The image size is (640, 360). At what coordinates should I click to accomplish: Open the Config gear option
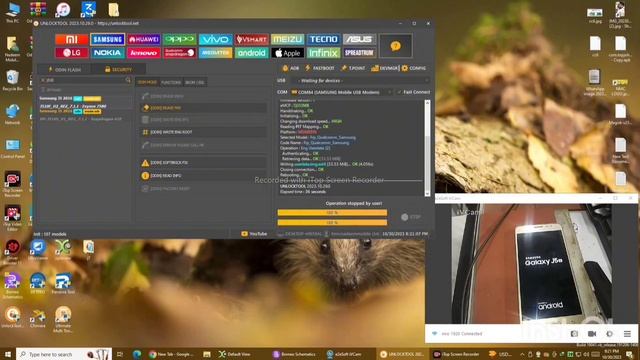click(413, 68)
